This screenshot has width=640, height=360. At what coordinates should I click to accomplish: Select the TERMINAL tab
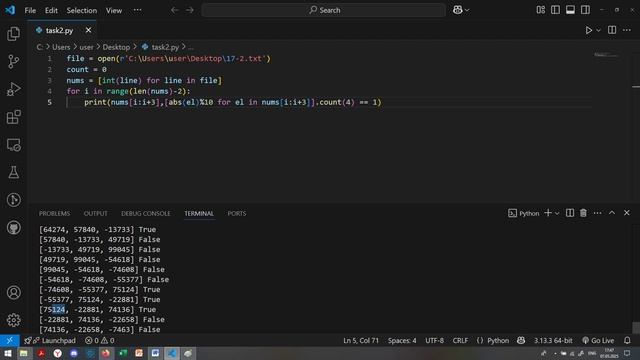point(199,213)
